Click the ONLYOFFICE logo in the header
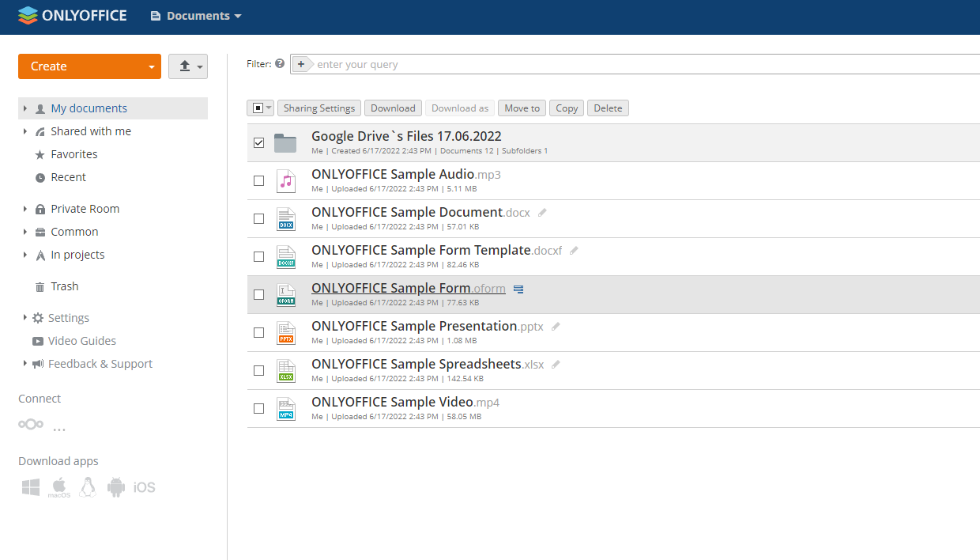980x560 pixels. [72, 15]
